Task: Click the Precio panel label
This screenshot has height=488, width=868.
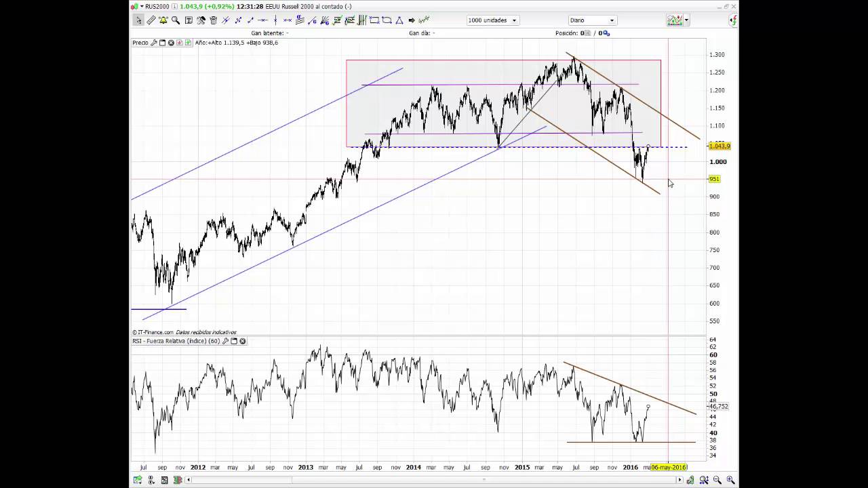Action: 140,43
